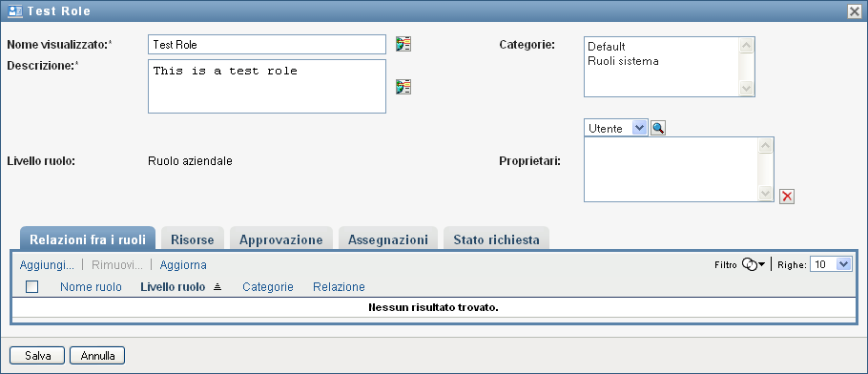Image resolution: width=868 pixels, height=374 pixels.
Task: Click the Annulla button
Action: (97, 356)
